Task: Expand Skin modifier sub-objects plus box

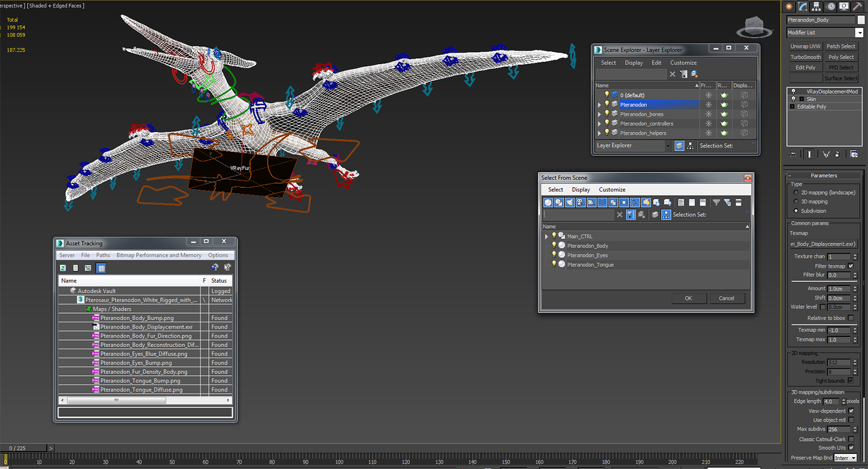Action: pyautogui.click(x=801, y=99)
